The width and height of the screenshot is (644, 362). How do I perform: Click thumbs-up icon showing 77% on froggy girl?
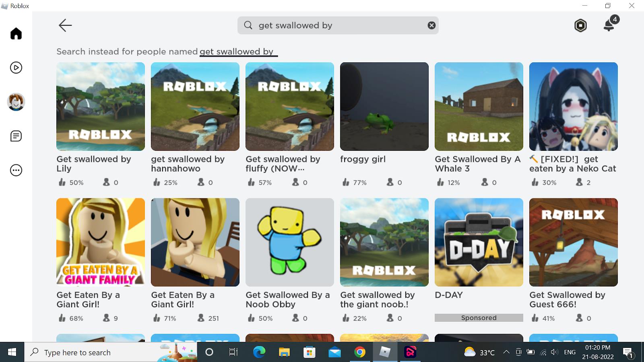pos(346,182)
